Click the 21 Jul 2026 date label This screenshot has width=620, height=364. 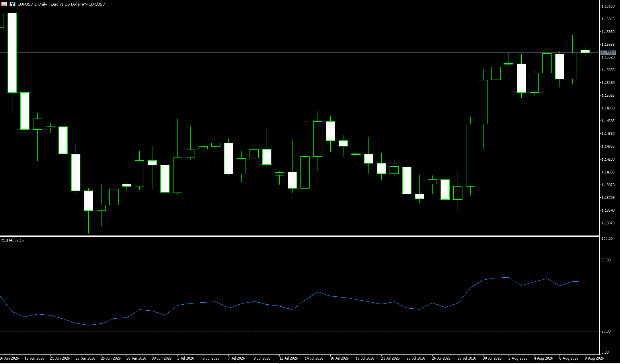(x=390, y=358)
